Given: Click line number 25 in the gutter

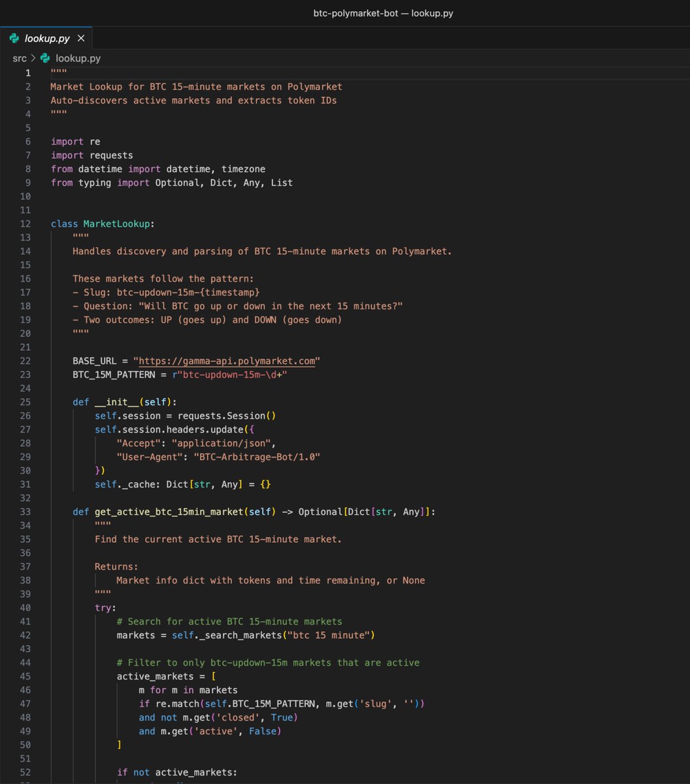Looking at the screenshot, I should click(x=25, y=402).
